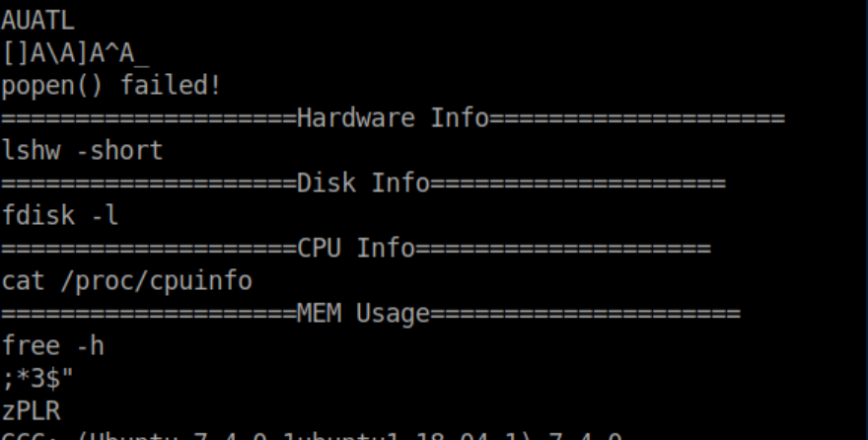
Task: Click the AUATL text line
Action: [x=37, y=20]
